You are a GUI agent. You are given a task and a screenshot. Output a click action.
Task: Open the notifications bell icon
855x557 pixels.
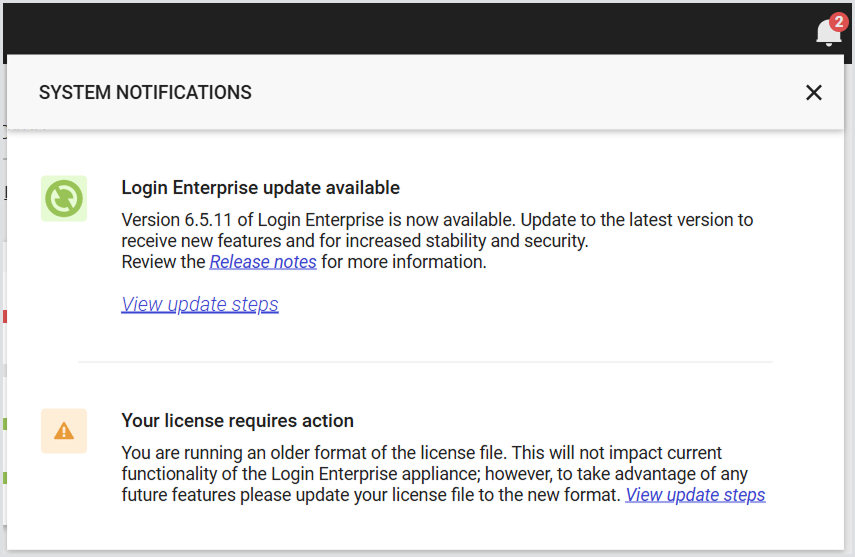(828, 33)
